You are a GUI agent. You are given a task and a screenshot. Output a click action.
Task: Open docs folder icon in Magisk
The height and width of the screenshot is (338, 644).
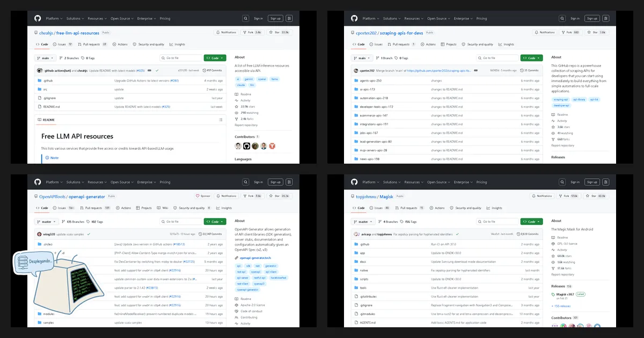(x=356, y=261)
